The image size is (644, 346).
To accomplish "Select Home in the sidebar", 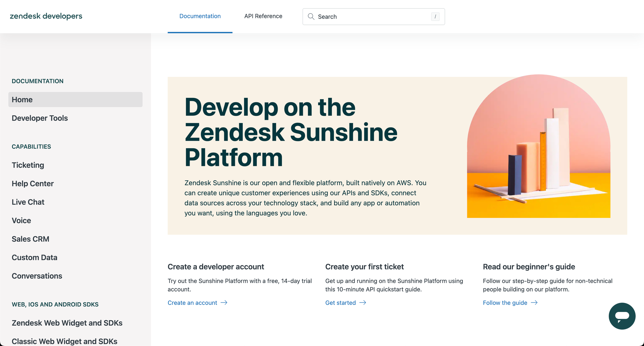I will coord(75,99).
